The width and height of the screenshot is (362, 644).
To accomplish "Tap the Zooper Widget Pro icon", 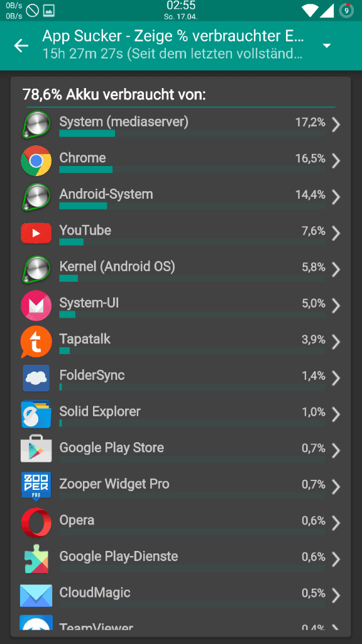I will click(36, 487).
